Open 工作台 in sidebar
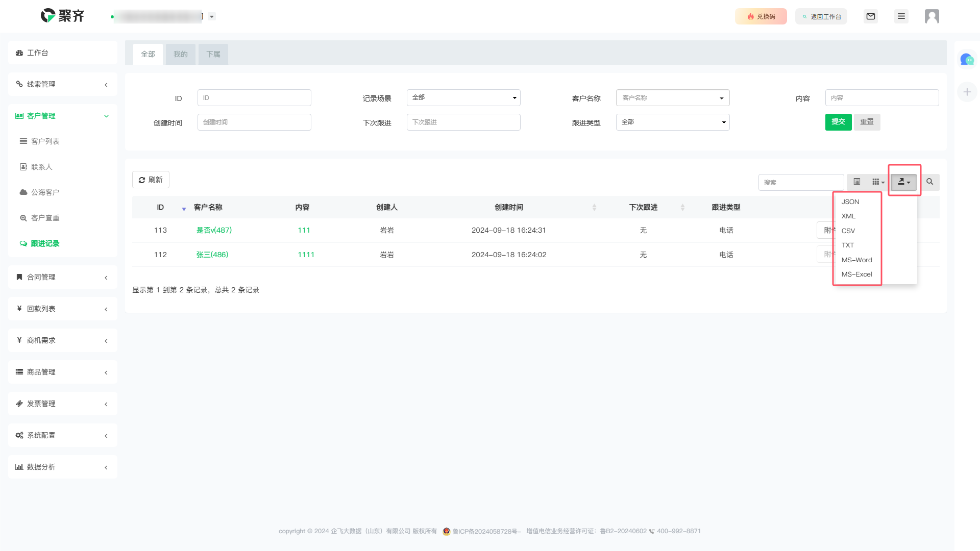Image resolution: width=980 pixels, height=551 pixels. [63, 53]
